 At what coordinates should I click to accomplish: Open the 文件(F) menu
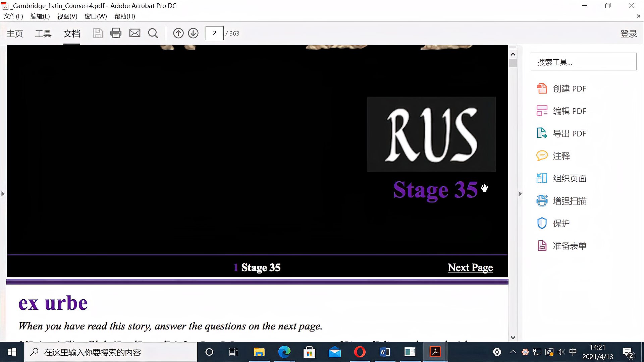12,16
